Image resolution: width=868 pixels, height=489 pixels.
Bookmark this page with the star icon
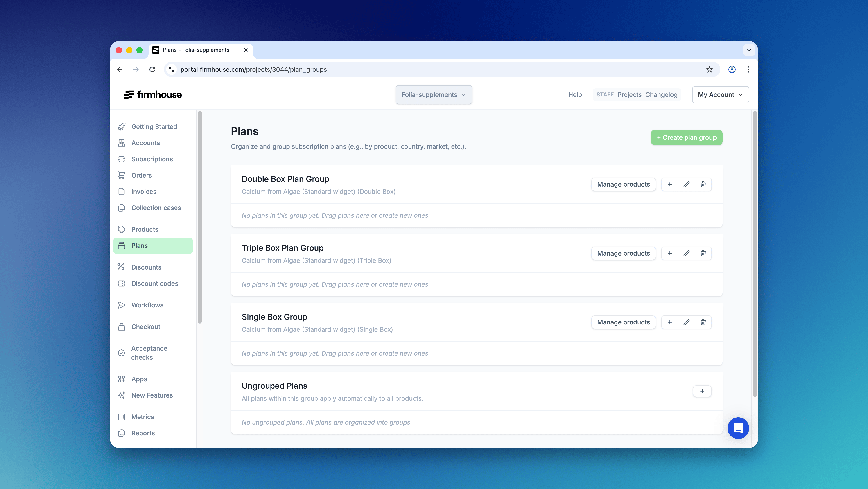709,69
